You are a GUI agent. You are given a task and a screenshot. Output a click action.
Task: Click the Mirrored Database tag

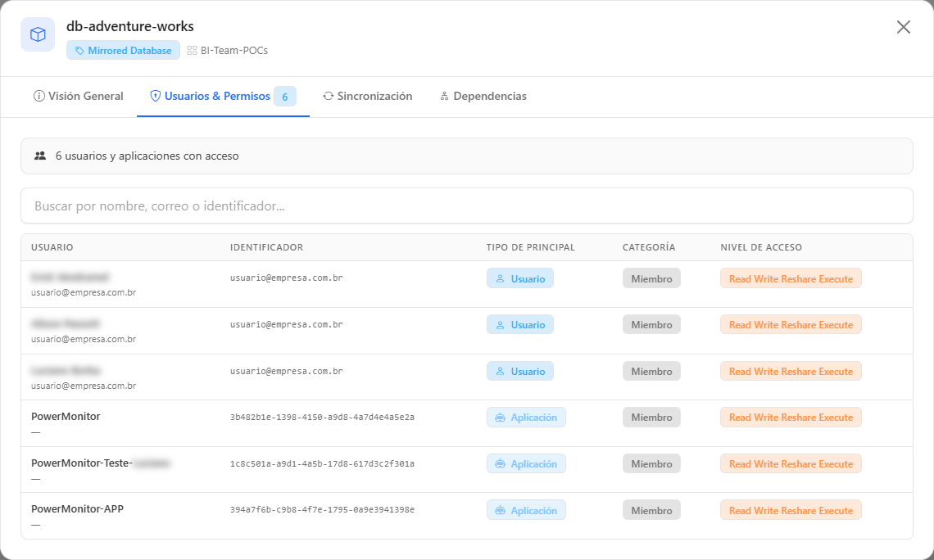[x=123, y=51]
